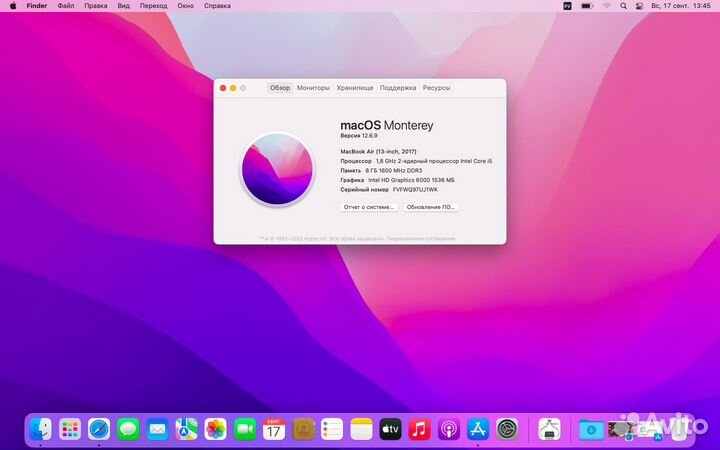Click the macOS Monterey logo image

pyautogui.click(x=277, y=169)
